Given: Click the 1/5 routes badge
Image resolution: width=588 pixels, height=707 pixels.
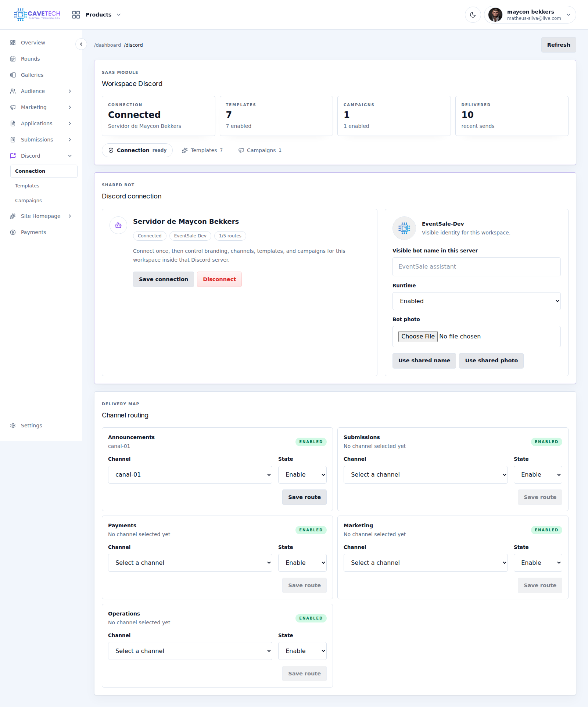Looking at the screenshot, I should click(x=230, y=236).
